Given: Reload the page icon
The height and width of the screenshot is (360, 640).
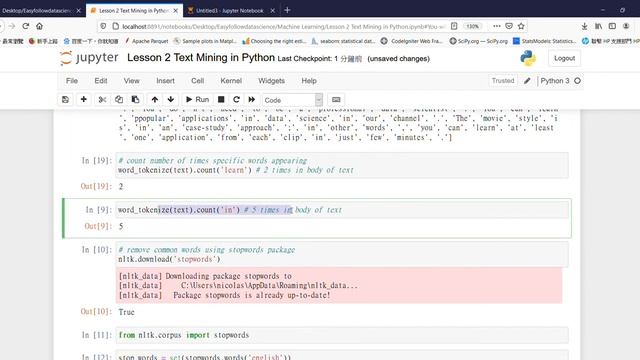Looking at the screenshot, I should (x=26, y=26).
